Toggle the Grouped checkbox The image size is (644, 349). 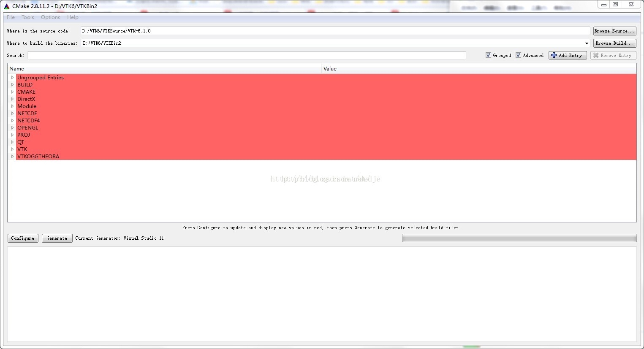click(488, 55)
